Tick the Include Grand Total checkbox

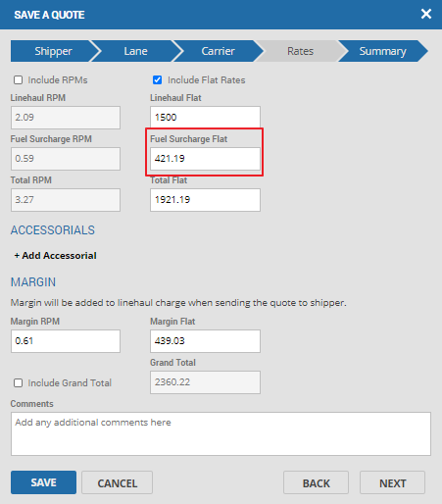click(x=19, y=382)
